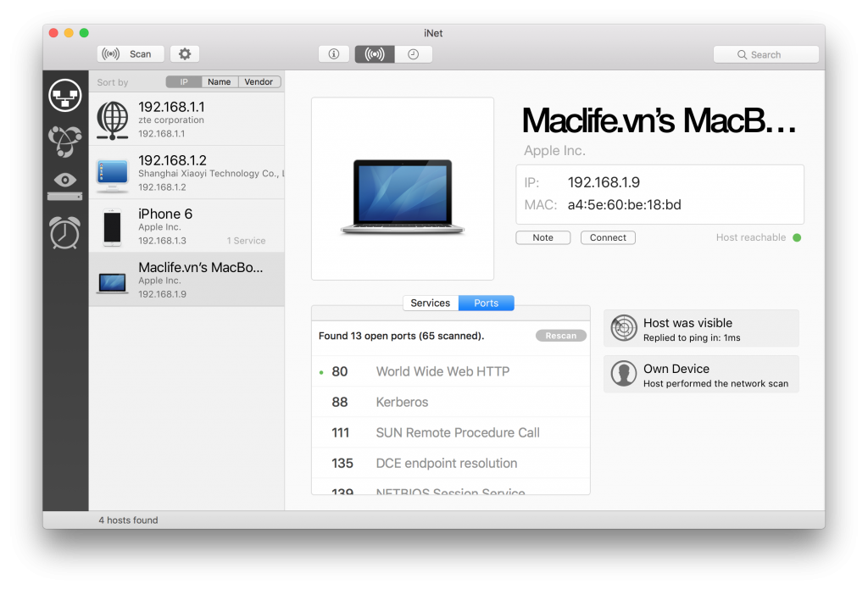Select the iPhone 6 device entry
The width and height of the screenshot is (868, 590).
[186, 224]
